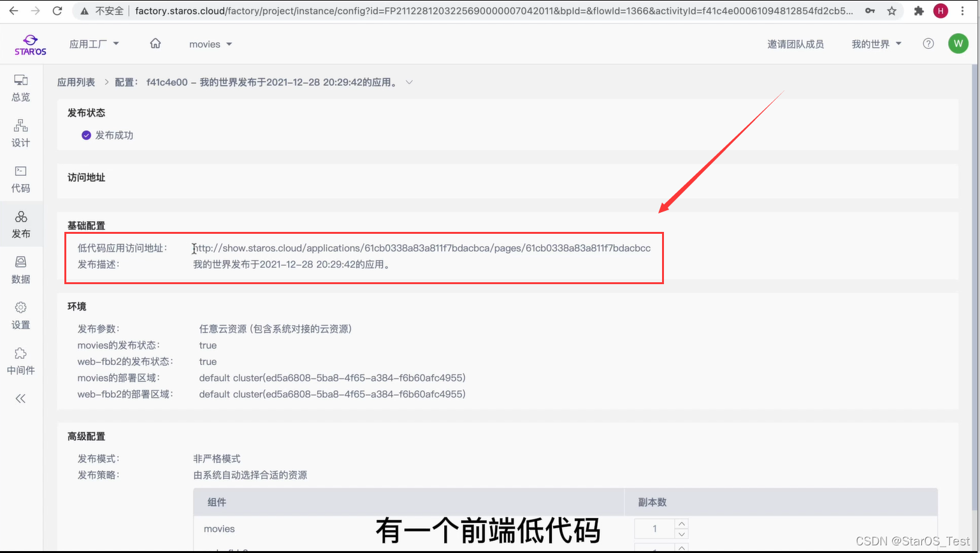This screenshot has width=980, height=553.
Task: Open 总览 in the sidebar
Action: tap(21, 88)
